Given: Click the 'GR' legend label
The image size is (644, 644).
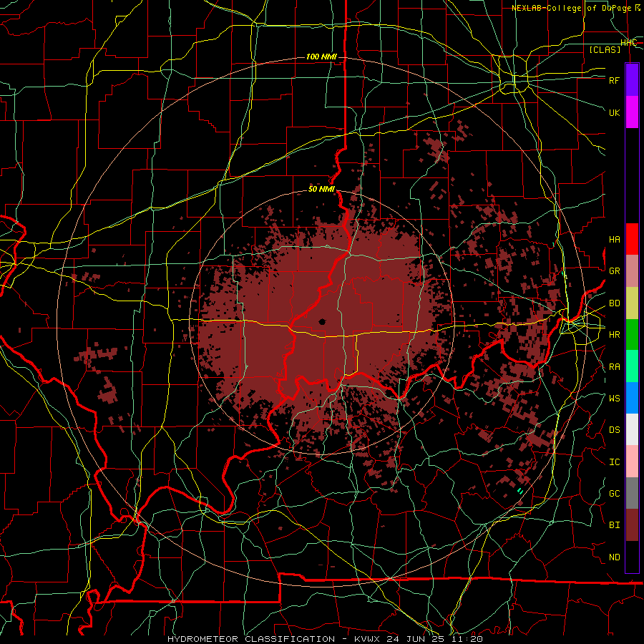Looking at the screenshot, I should (x=615, y=271).
